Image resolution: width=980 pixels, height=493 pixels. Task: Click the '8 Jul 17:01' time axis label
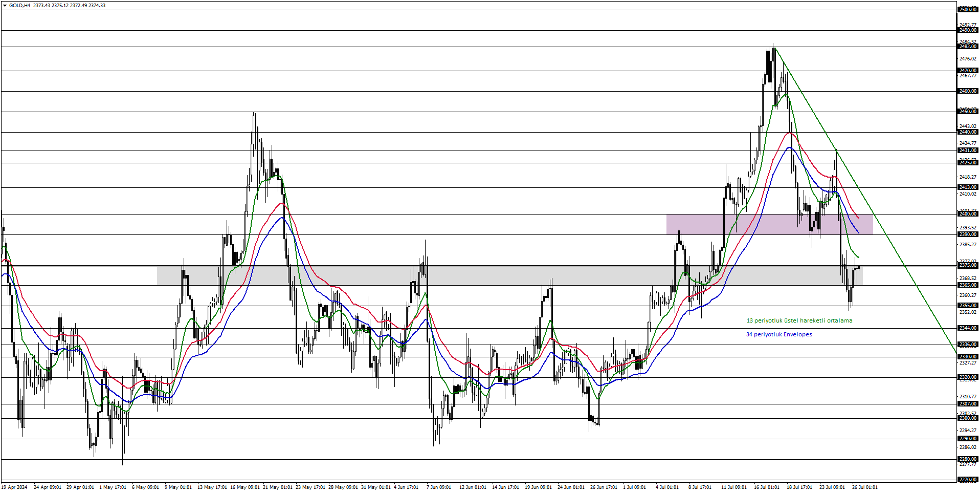pos(700,487)
